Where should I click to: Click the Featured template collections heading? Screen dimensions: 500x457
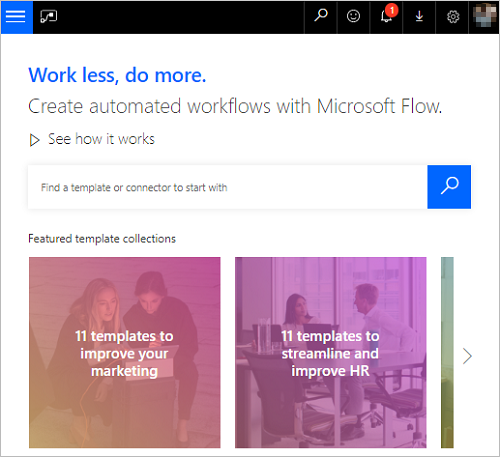pos(102,239)
